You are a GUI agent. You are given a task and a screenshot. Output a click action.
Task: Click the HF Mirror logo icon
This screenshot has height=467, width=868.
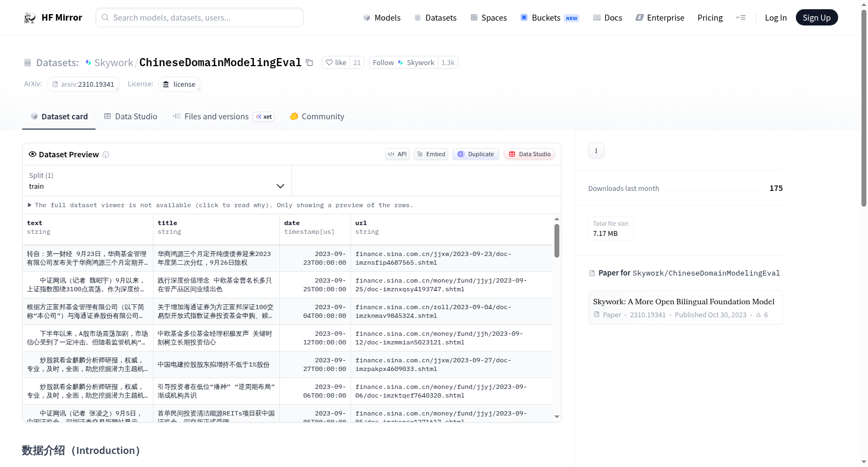tap(30, 18)
